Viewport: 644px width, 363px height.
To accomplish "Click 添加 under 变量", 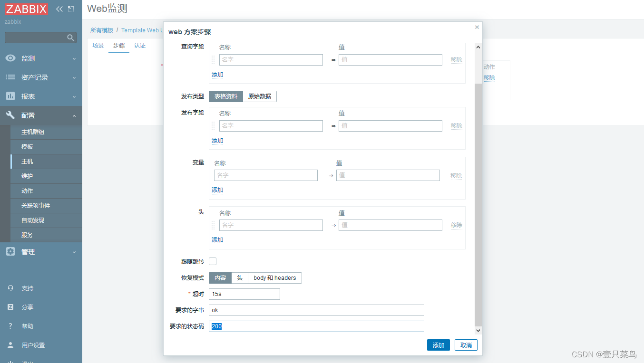I will pos(217,190).
